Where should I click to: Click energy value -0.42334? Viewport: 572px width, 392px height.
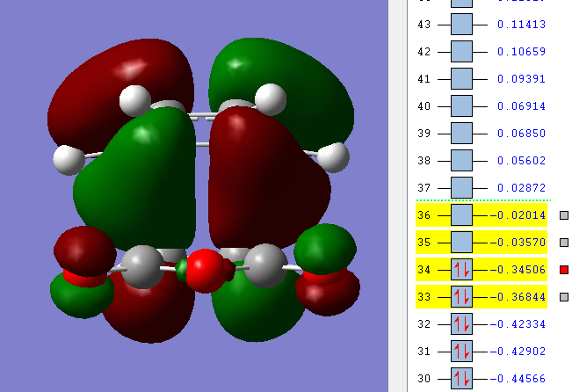518,324
